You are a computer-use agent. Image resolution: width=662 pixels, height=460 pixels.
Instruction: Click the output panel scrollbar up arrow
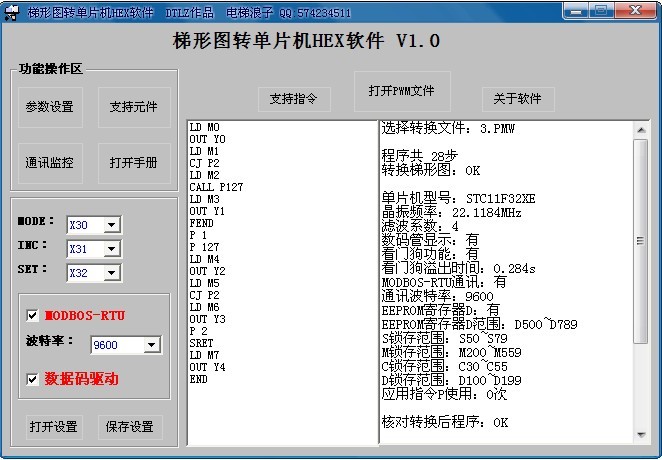640,129
